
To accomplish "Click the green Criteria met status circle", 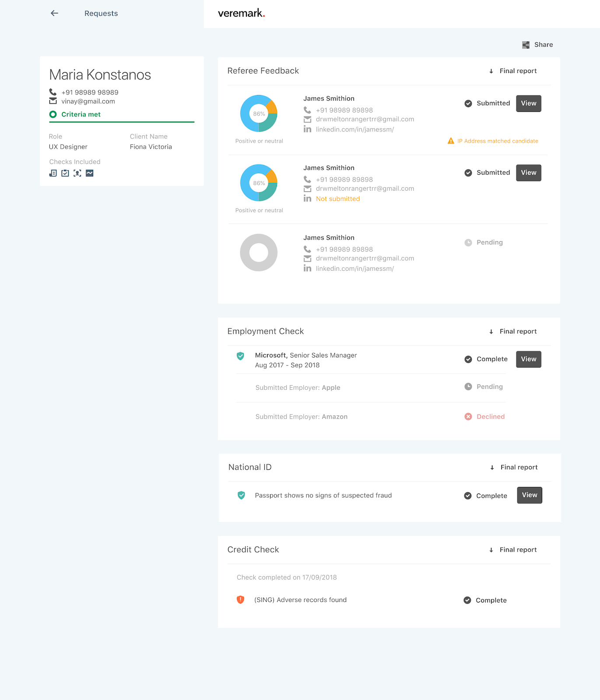I will [53, 114].
